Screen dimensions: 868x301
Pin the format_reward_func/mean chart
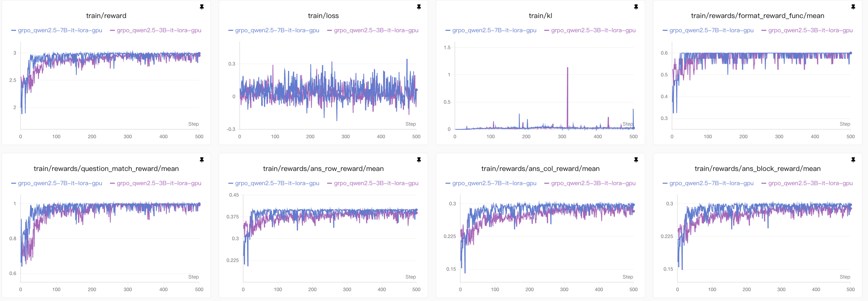point(853,7)
